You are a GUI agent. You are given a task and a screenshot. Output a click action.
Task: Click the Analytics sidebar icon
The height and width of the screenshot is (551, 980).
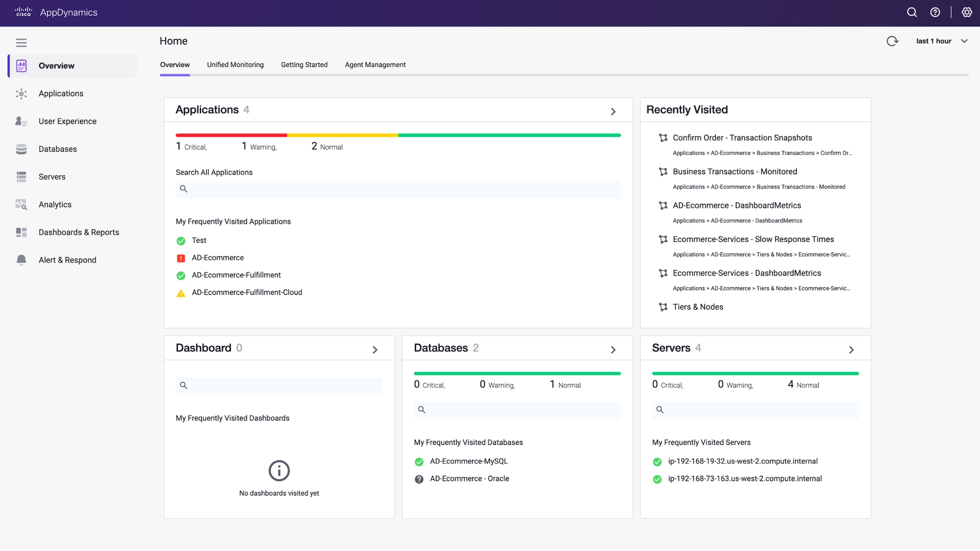pos(22,204)
